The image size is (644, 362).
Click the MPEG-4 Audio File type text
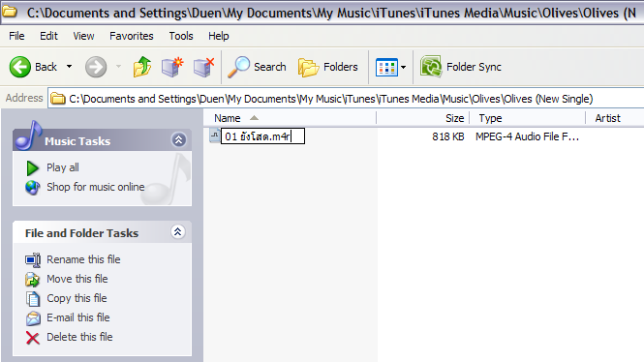tap(527, 136)
